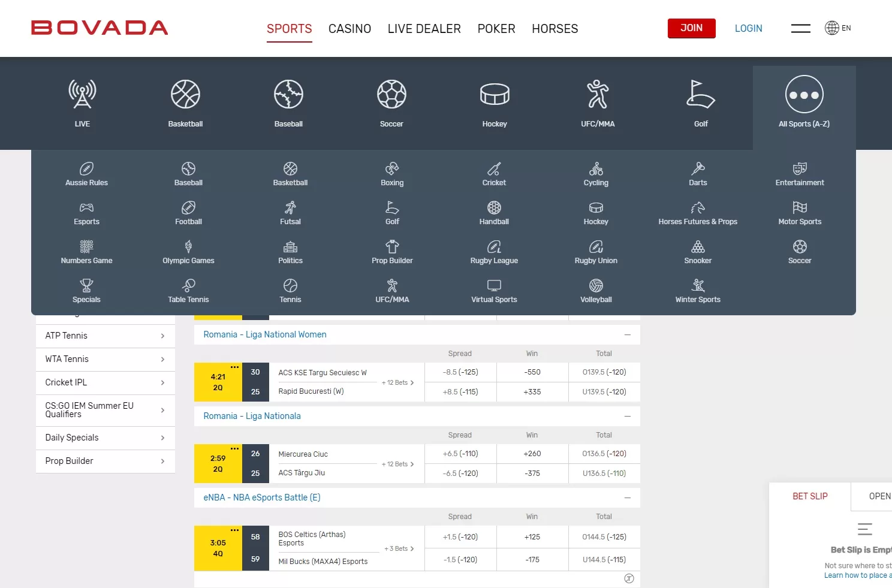Viewport: 892px width, 588px height.
Task: Choose Esports controller icon in the grid
Action: point(86,207)
